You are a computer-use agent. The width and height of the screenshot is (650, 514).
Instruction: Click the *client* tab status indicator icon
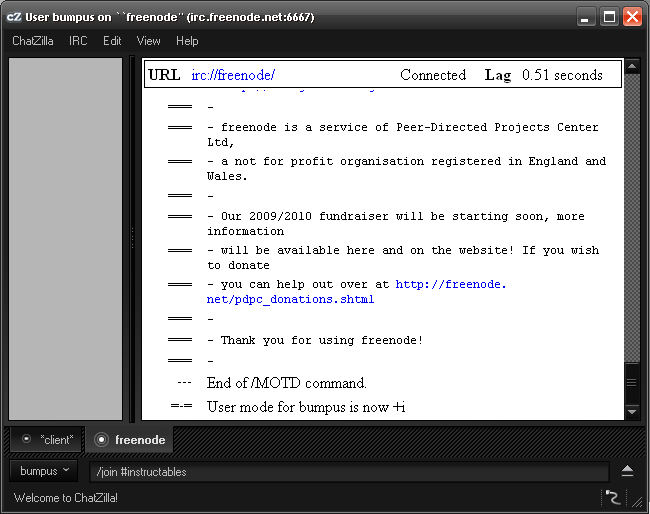pyautogui.click(x=27, y=439)
